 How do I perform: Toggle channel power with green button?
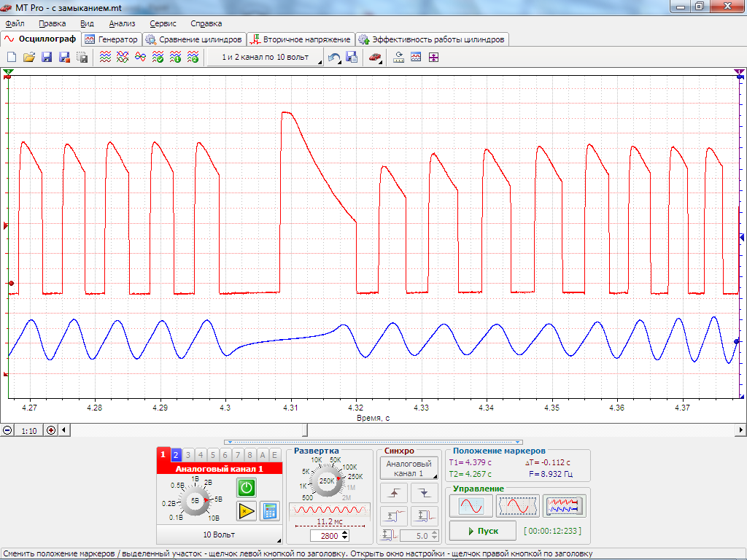(x=247, y=487)
